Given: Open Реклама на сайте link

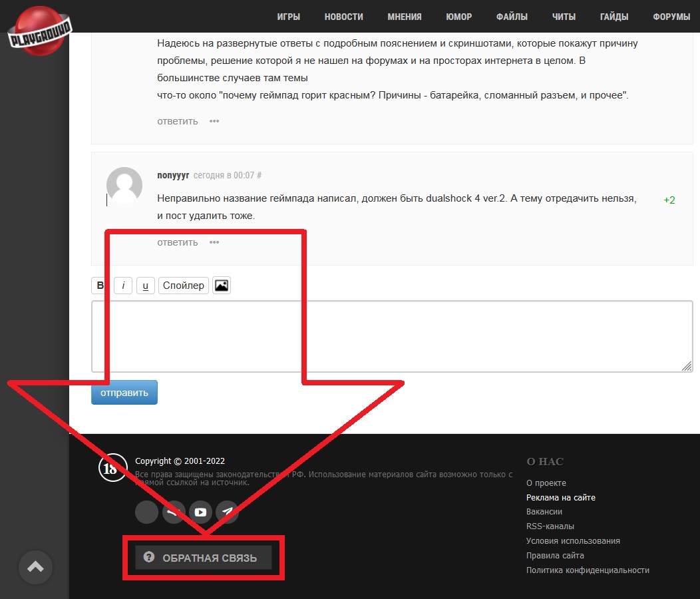Looking at the screenshot, I should 561,498.
